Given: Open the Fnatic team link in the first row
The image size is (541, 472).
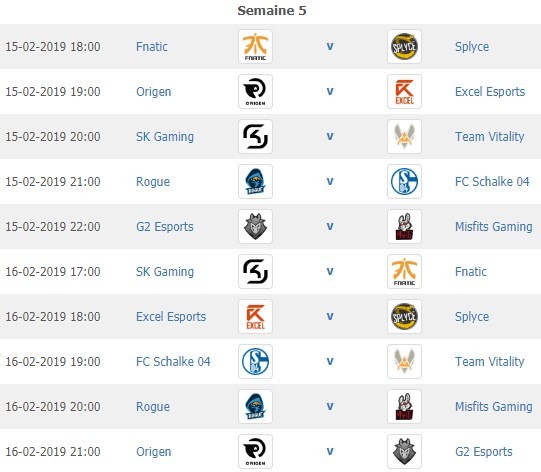Looking at the screenshot, I should click(152, 47).
